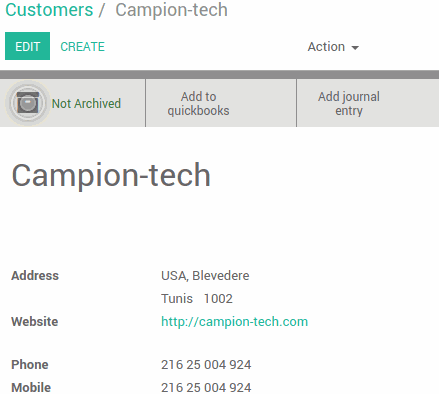Go back to Customers breadcrumb
Screen dimensions: 439x394
(x=49, y=10)
